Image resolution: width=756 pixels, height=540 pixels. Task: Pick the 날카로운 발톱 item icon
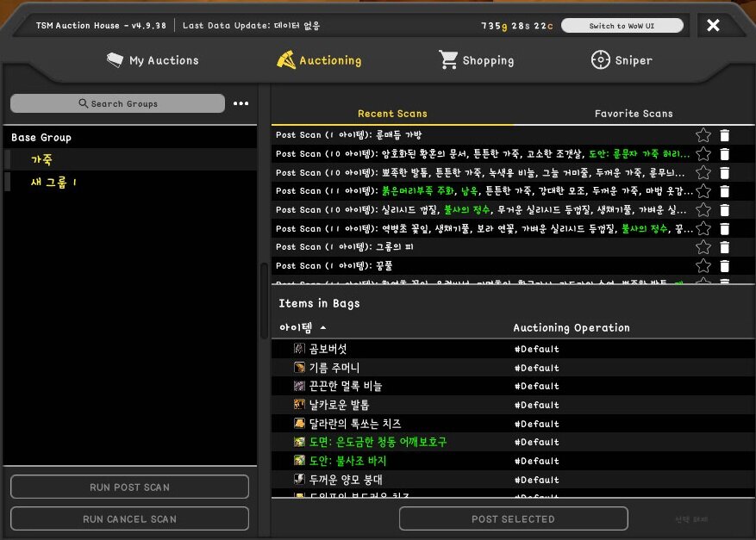pyautogui.click(x=299, y=405)
